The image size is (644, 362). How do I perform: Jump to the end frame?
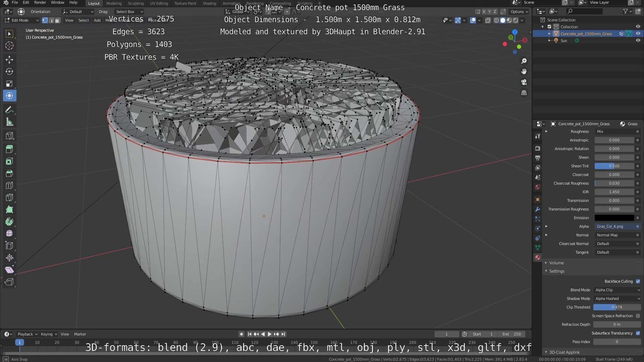tap(283, 334)
